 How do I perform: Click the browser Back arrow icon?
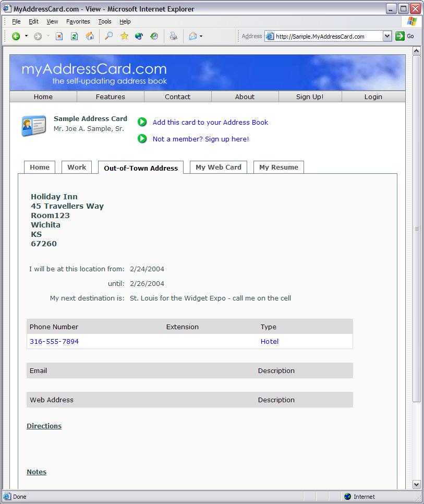[16, 37]
